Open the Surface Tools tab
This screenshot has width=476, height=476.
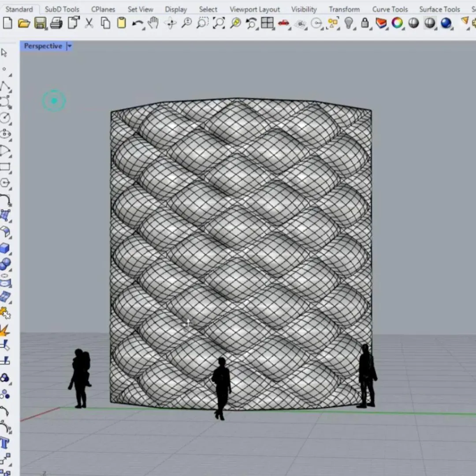click(x=439, y=9)
